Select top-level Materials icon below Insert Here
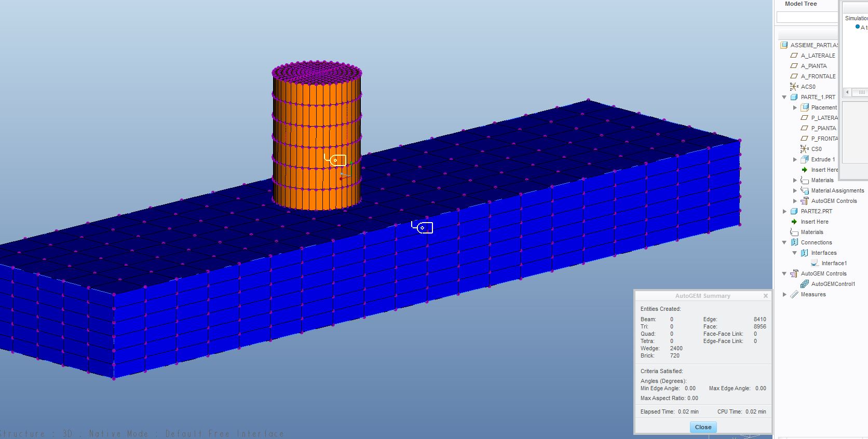This screenshot has width=868, height=439. pos(794,232)
